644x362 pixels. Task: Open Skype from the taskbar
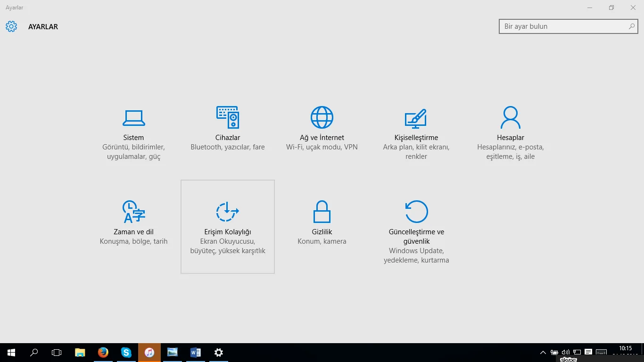coord(126,353)
